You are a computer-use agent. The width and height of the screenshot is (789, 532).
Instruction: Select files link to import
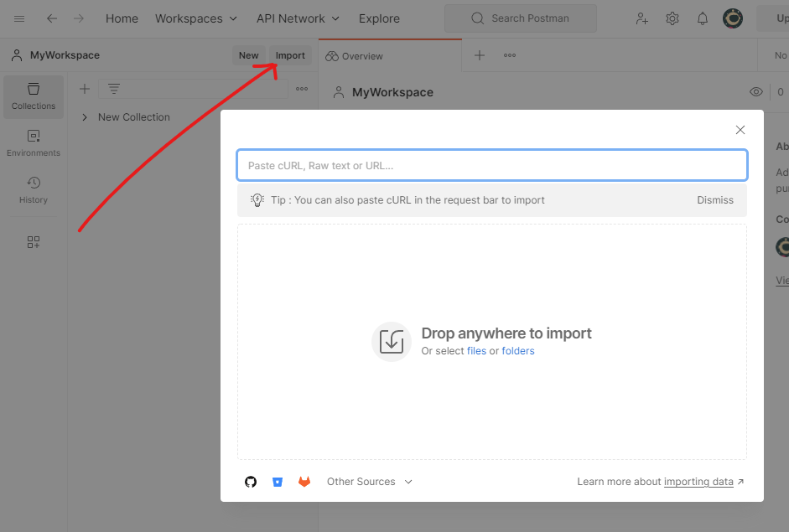point(476,351)
